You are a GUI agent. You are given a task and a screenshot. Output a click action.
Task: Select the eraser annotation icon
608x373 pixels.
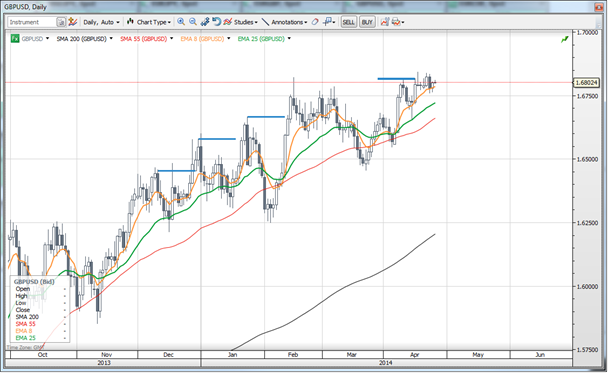pos(315,22)
